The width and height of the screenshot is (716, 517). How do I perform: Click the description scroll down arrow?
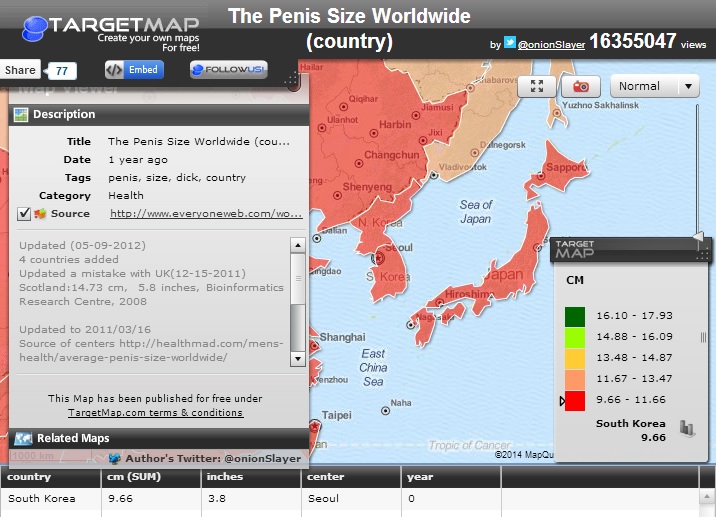point(298,359)
